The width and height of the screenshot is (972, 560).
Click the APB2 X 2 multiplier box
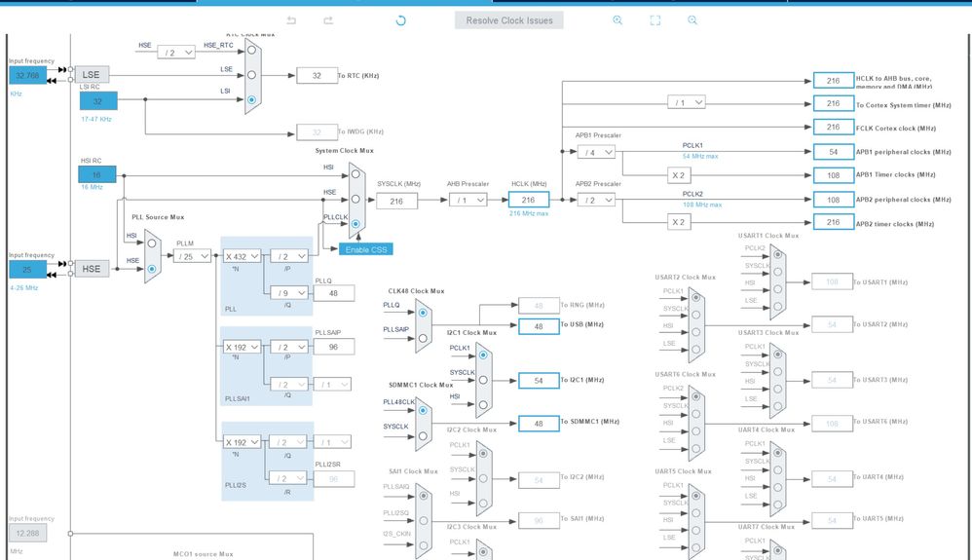click(679, 222)
